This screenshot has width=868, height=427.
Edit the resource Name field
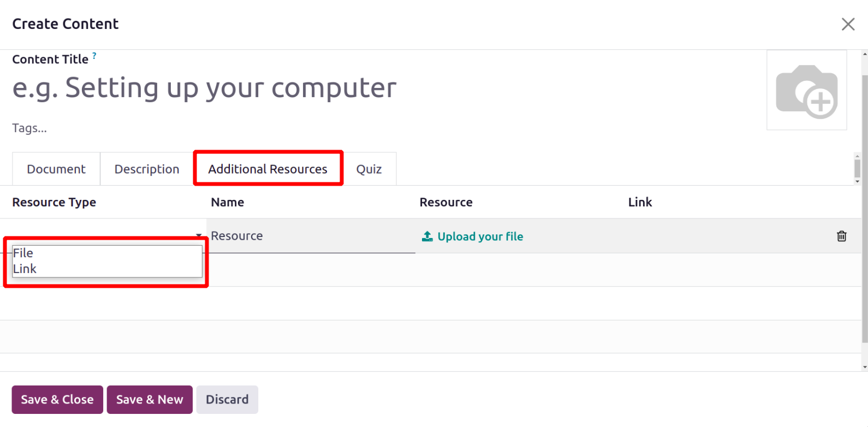311,236
